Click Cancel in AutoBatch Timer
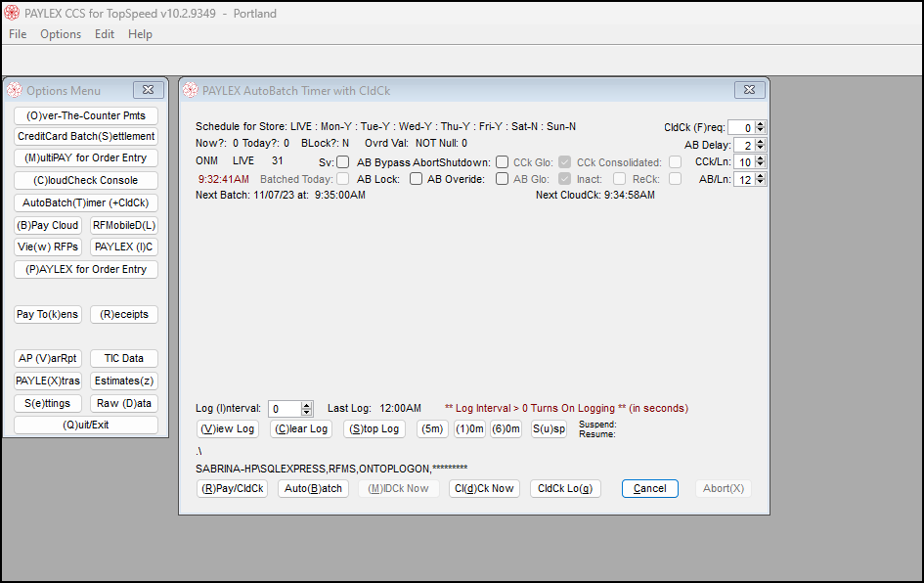The width and height of the screenshot is (924, 583). coord(650,489)
